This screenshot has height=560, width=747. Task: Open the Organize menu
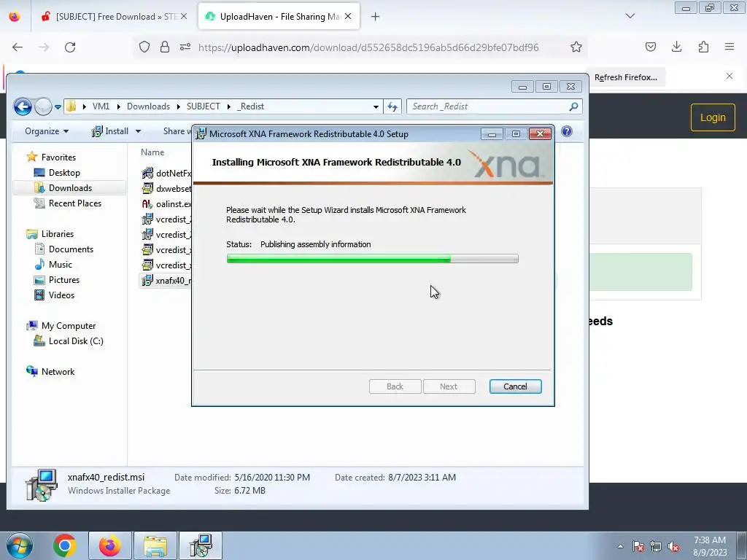tap(47, 131)
